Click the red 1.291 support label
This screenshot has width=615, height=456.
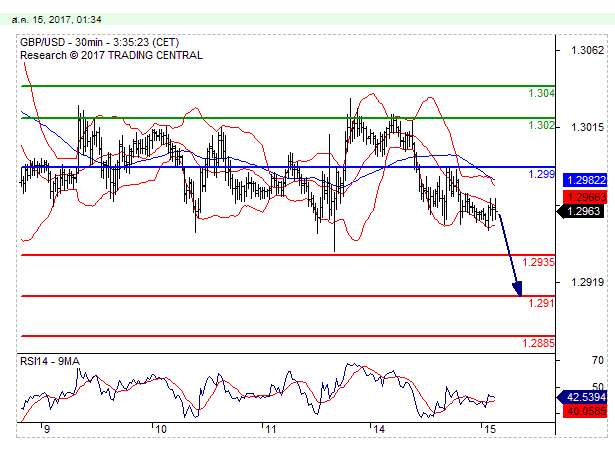pos(541,303)
